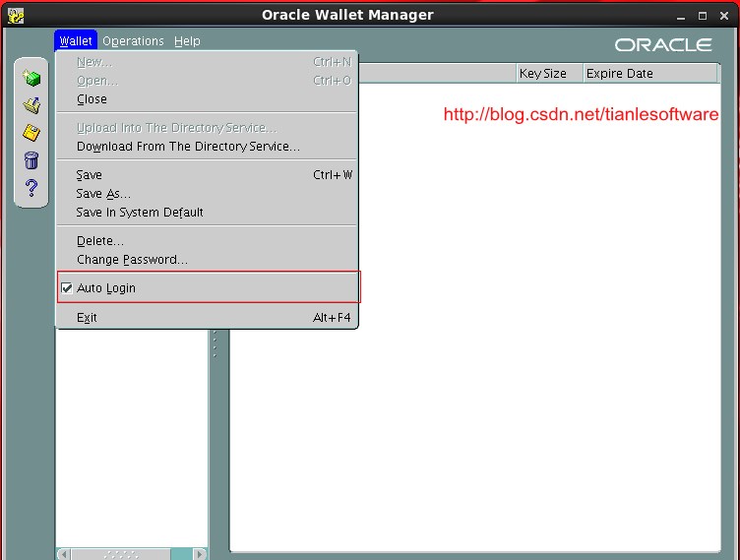Click the right arrow of horizontal scrollbar

click(x=200, y=554)
